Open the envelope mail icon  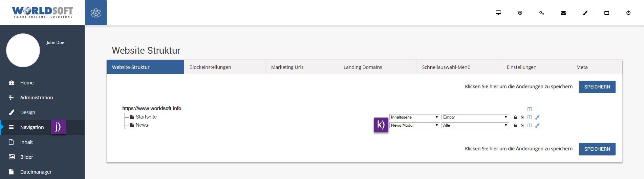(563, 13)
